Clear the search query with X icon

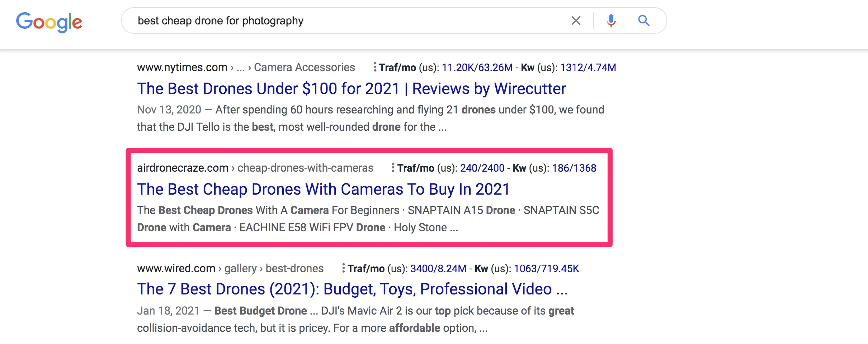[x=576, y=20]
